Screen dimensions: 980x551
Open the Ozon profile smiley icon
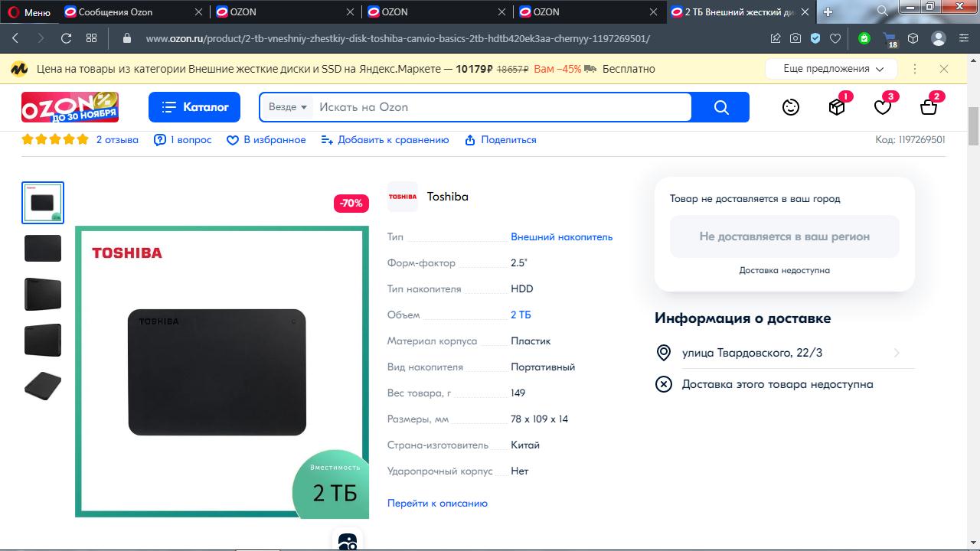(x=791, y=107)
